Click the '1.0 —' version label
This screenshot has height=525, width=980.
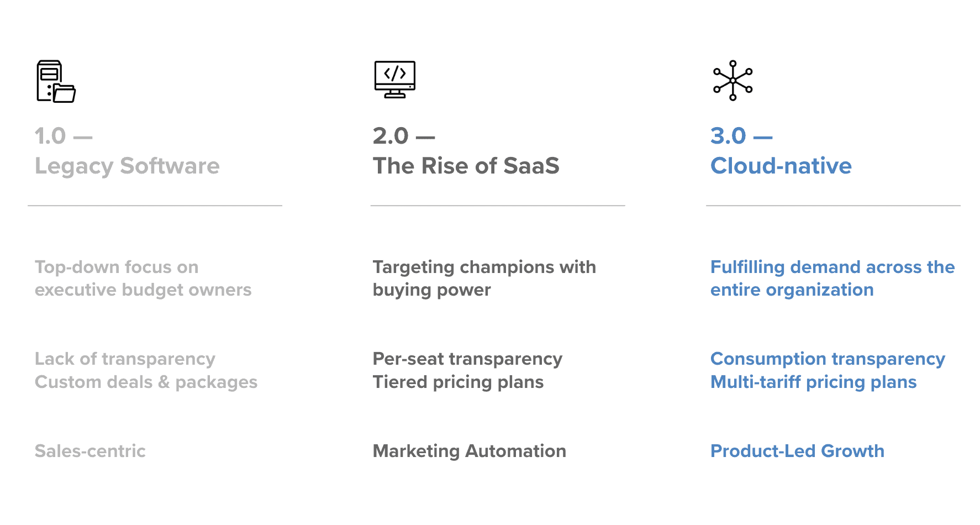pyautogui.click(x=63, y=136)
